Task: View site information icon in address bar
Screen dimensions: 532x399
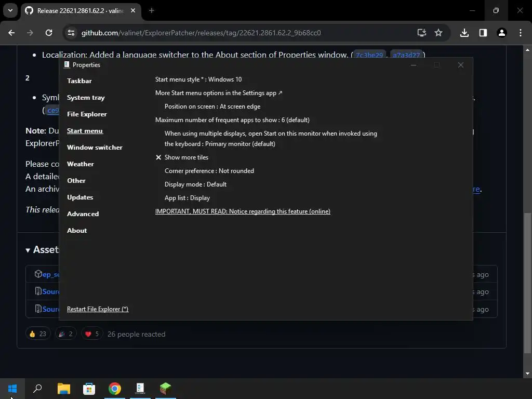Action: (x=71, y=33)
